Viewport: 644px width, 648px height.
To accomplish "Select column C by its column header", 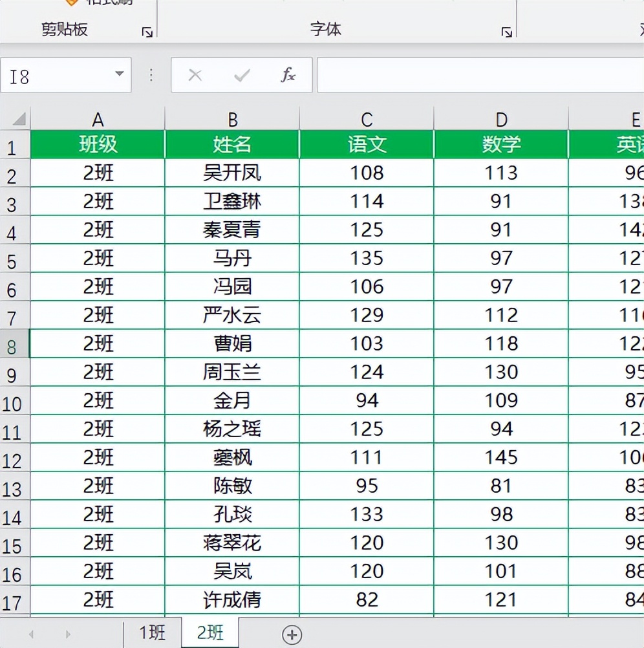I will (367, 119).
